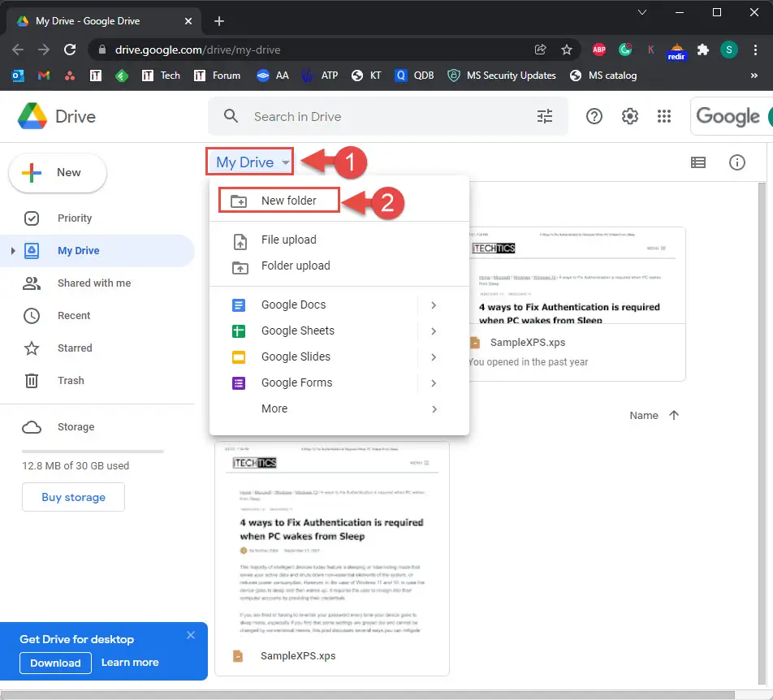Open the MS catalog bookmark
The height and width of the screenshot is (700, 773).
coord(603,76)
